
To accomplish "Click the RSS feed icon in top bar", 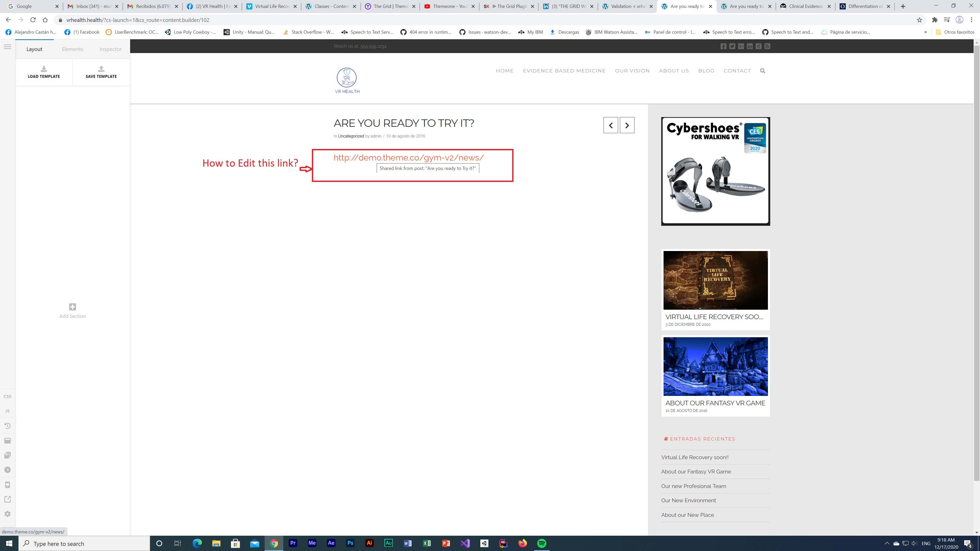I will 767,46.
